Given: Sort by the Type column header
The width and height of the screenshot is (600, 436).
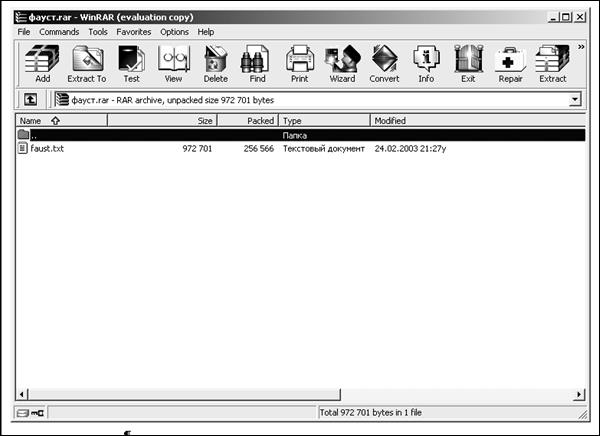Looking at the screenshot, I should tap(324, 121).
